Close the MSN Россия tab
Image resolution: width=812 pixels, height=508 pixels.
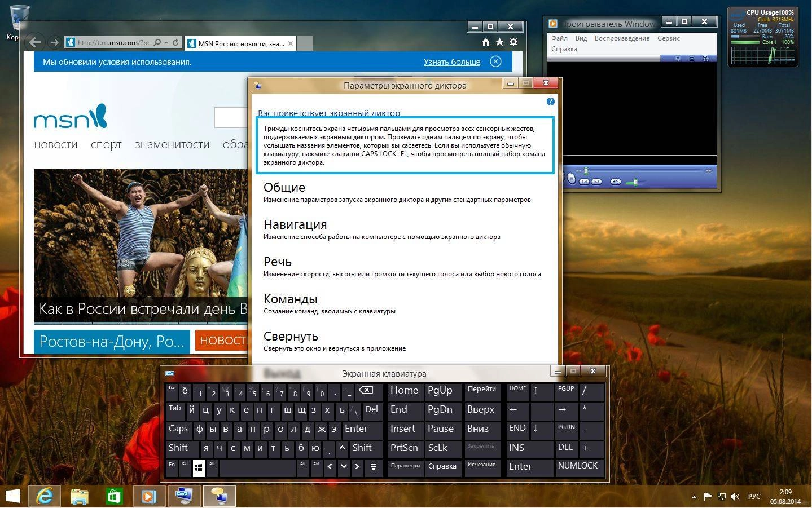point(291,43)
